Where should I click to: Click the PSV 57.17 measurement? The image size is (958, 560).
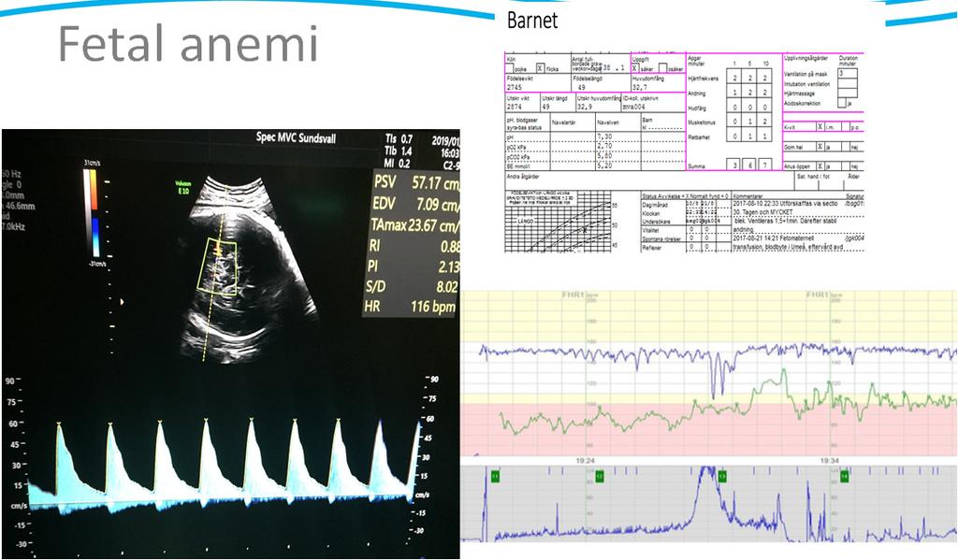coord(416,182)
